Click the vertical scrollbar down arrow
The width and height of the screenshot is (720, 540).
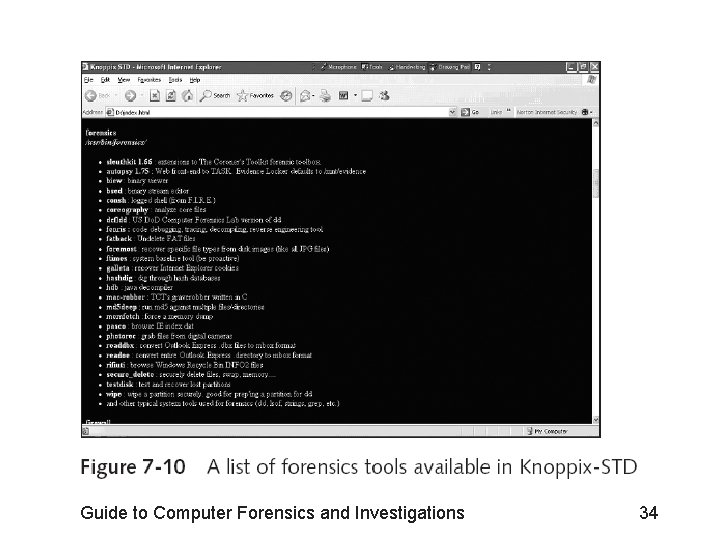596,420
